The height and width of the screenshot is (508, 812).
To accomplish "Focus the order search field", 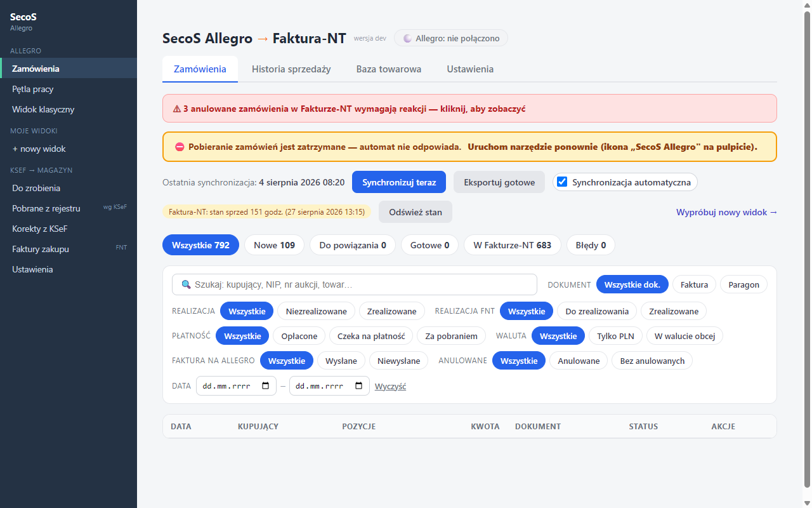I will 355,284.
